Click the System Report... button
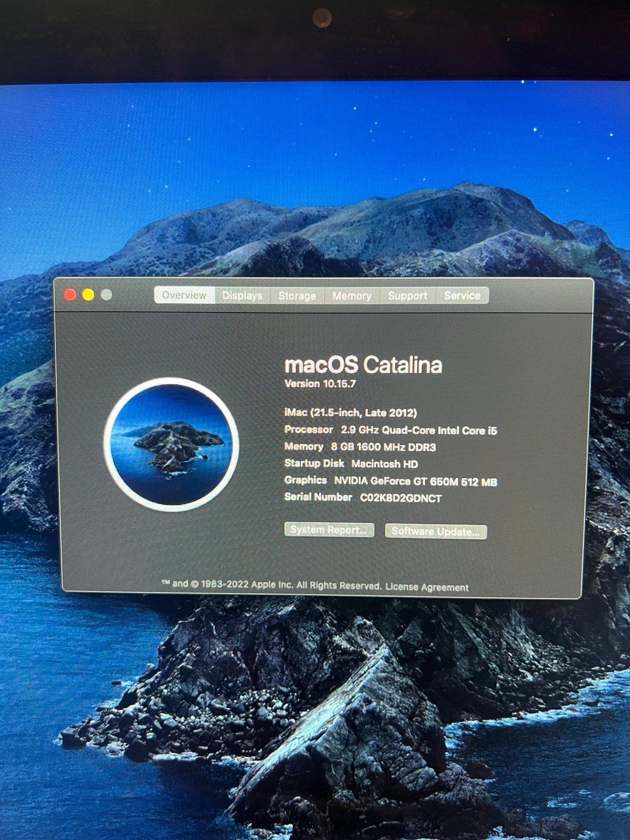 click(329, 530)
